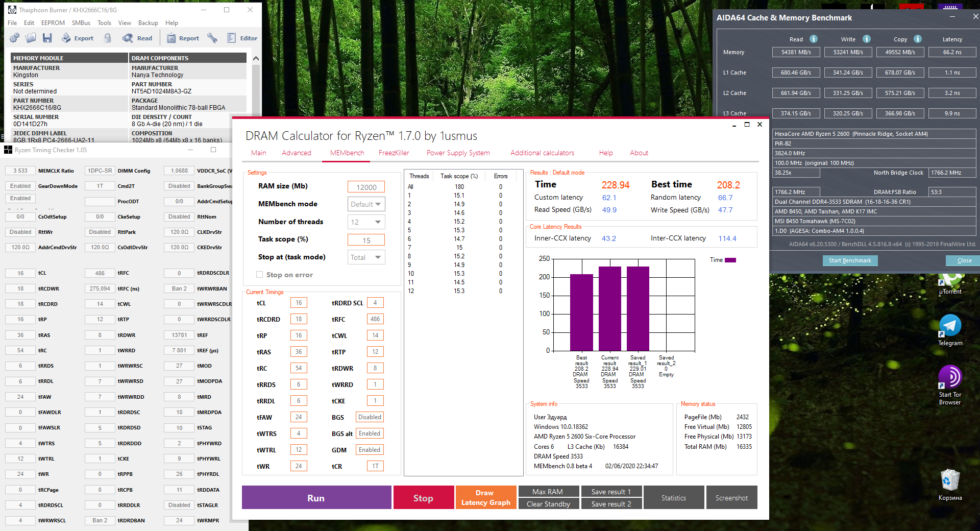The height and width of the screenshot is (531, 980).
Task: Open the SMBus menu
Action: 81,23
